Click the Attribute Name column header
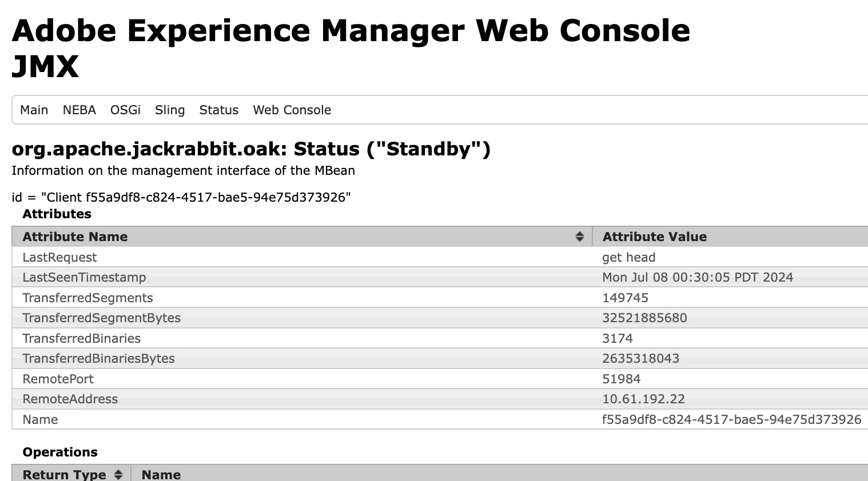This screenshot has height=481, width=868. 302,237
